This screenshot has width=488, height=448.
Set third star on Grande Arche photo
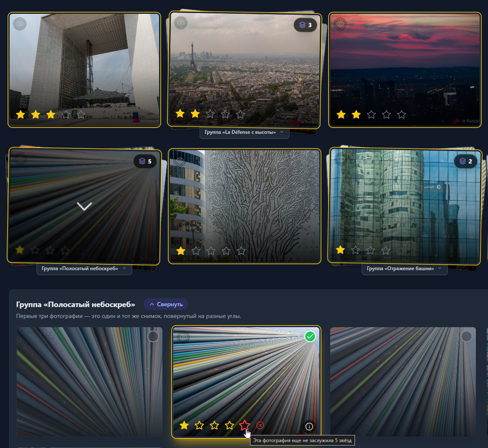coord(51,115)
